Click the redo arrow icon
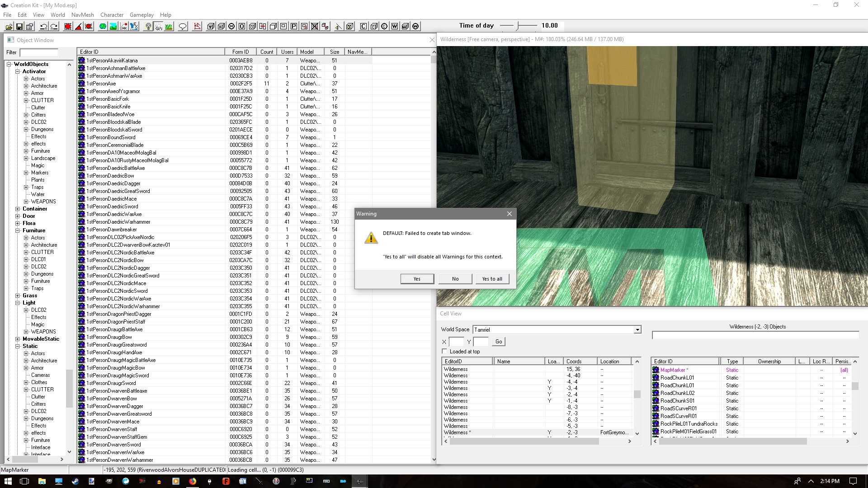This screenshot has width=868, height=488. (54, 27)
